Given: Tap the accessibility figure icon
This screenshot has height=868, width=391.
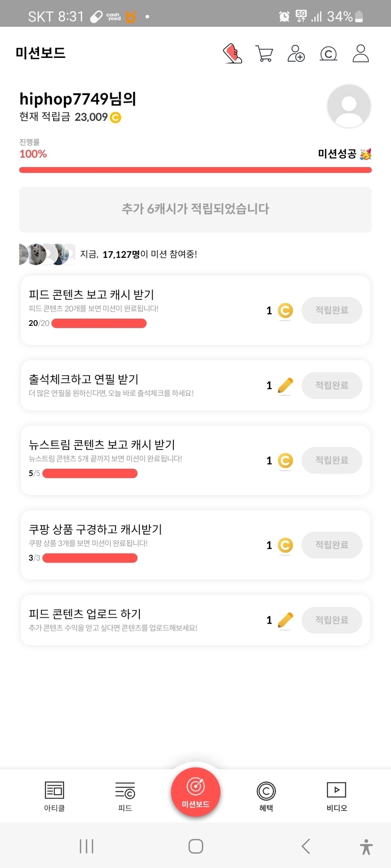Looking at the screenshot, I should 366,846.
